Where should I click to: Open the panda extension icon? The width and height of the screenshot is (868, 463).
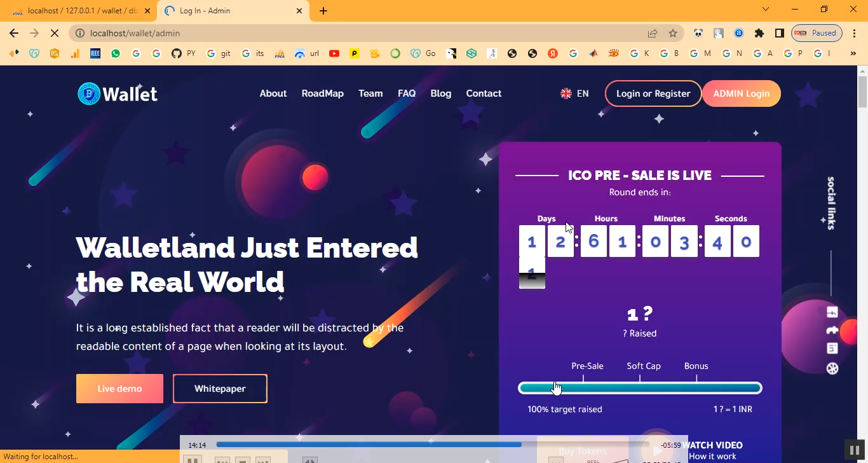tap(698, 33)
